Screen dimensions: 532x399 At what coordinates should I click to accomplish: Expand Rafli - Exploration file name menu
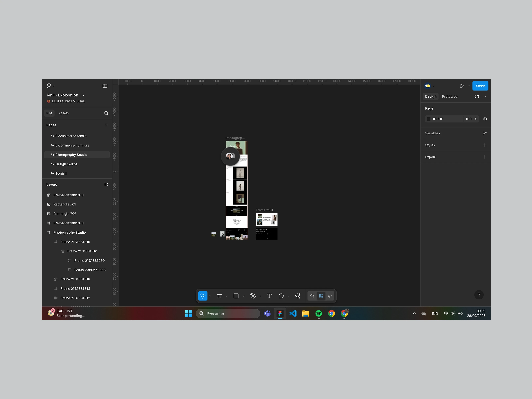[83, 95]
